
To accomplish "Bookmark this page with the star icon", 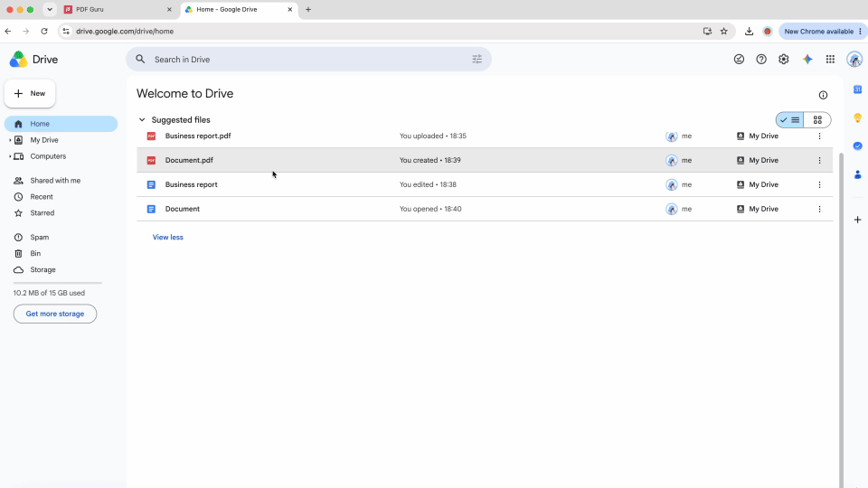I will 723,32.
